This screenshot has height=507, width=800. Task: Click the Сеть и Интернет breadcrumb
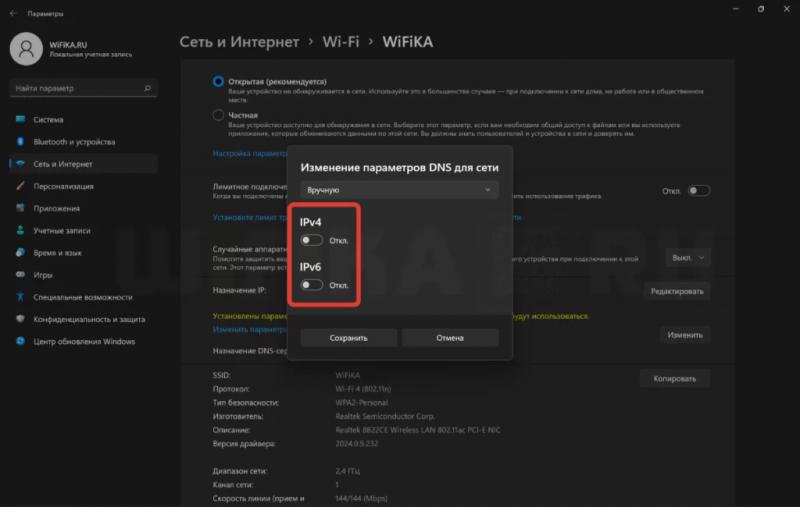[x=239, y=42]
